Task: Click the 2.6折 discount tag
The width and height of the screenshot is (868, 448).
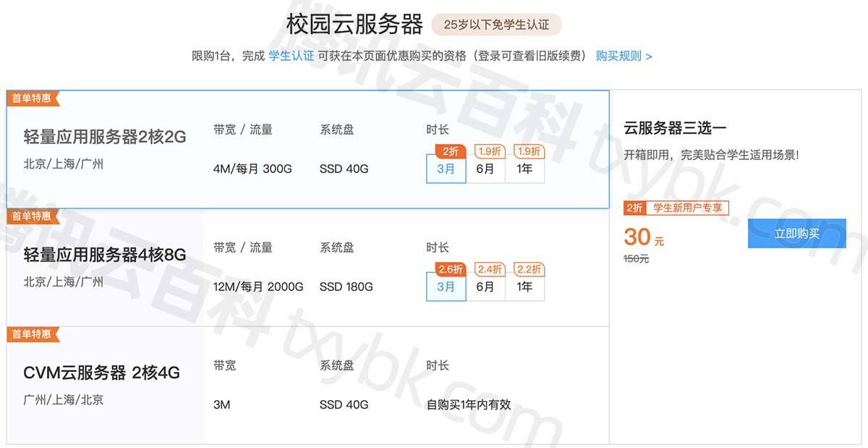Action: click(x=451, y=269)
